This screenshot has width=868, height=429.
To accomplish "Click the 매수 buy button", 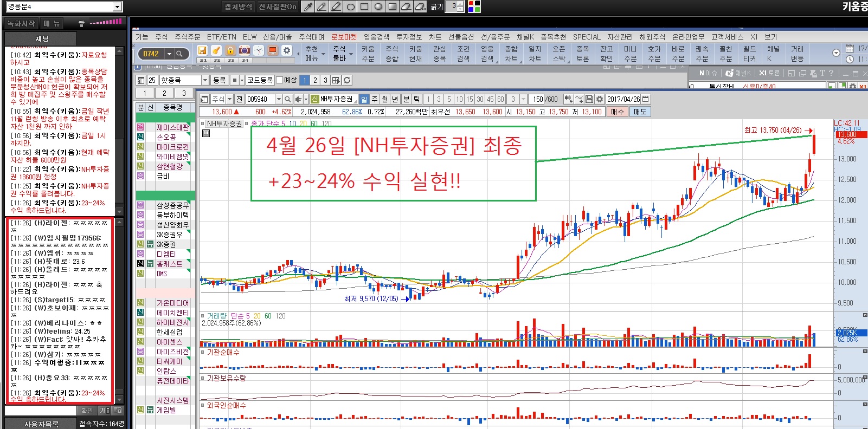I will pyautogui.click(x=618, y=112).
